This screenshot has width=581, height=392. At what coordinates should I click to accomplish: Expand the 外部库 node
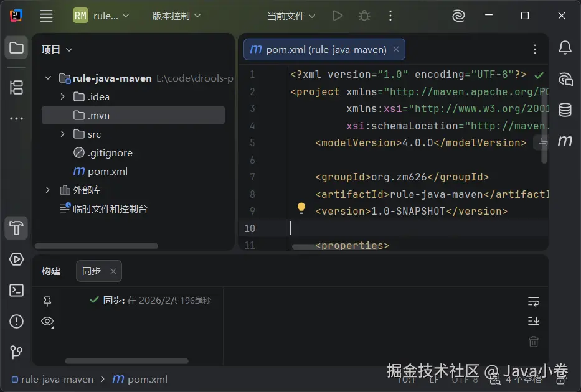click(48, 190)
